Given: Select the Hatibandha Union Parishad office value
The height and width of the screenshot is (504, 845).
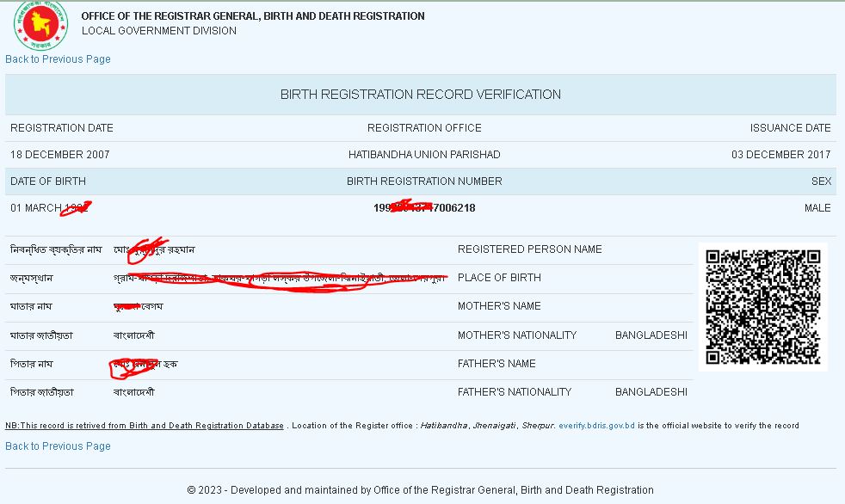Looking at the screenshot, I should click(424, 155).
